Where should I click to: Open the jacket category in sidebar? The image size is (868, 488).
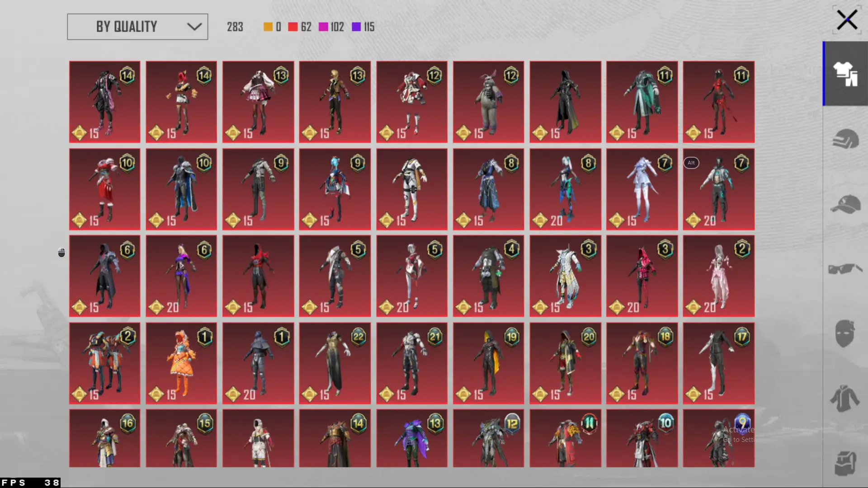845,399
